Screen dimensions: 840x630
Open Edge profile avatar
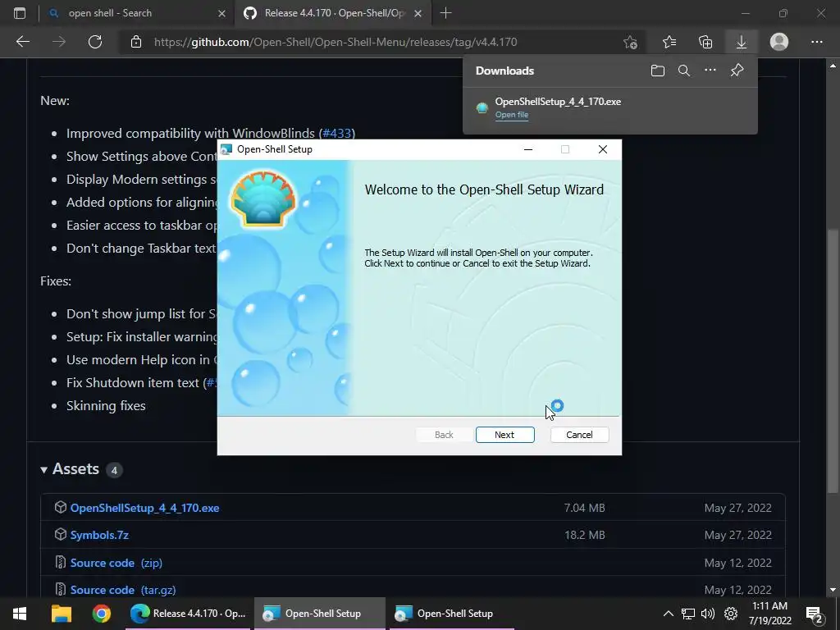pos(779,42)
